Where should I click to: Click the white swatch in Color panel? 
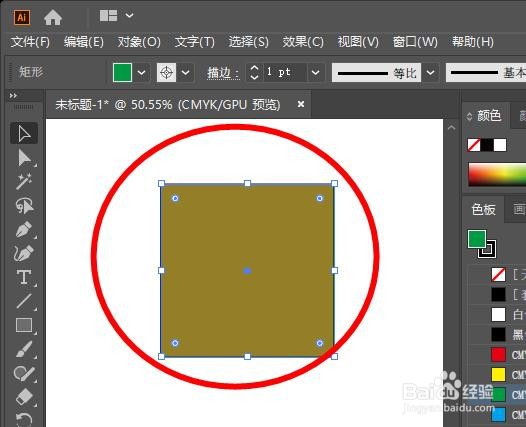(x=500, y=145)
